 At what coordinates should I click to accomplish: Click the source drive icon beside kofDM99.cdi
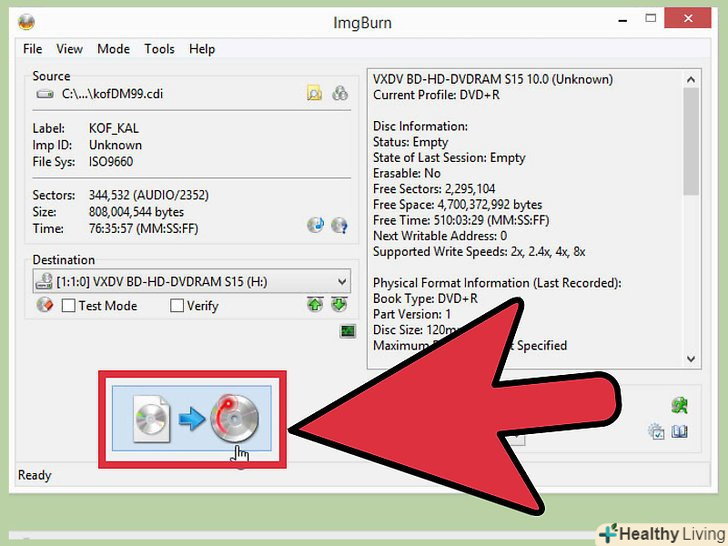coord(45,94)
